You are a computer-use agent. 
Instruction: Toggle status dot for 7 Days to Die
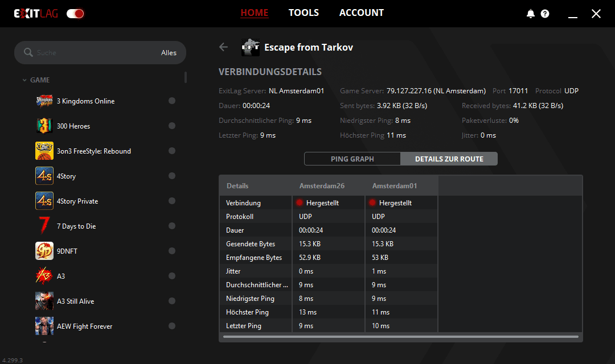172,226
